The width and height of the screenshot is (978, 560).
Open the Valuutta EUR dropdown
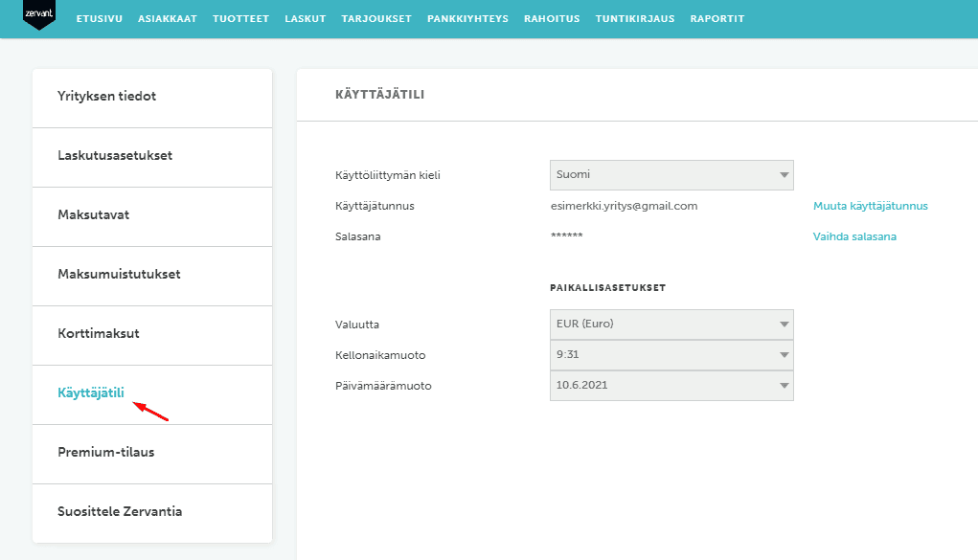[x=671, y=325]
